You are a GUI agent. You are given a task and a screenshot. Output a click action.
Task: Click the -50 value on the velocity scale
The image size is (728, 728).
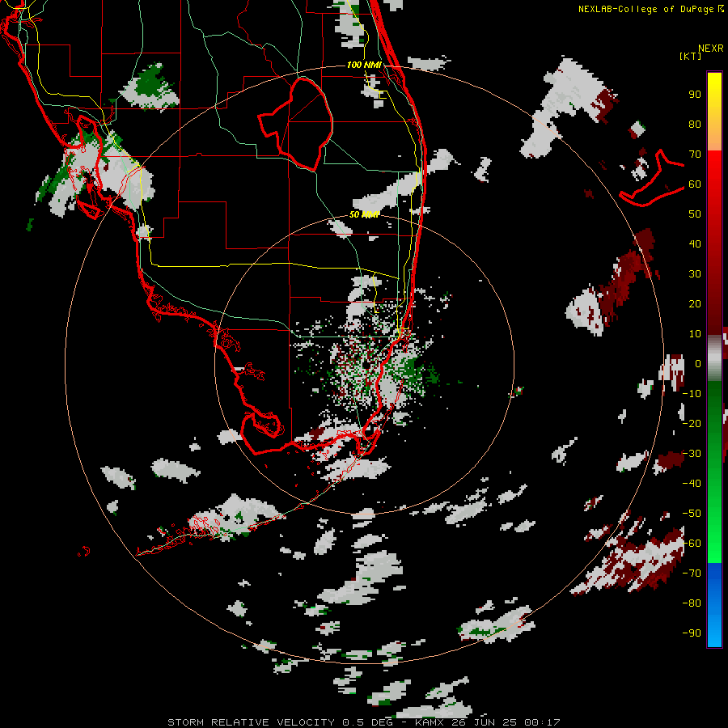[x=692, y=514]
